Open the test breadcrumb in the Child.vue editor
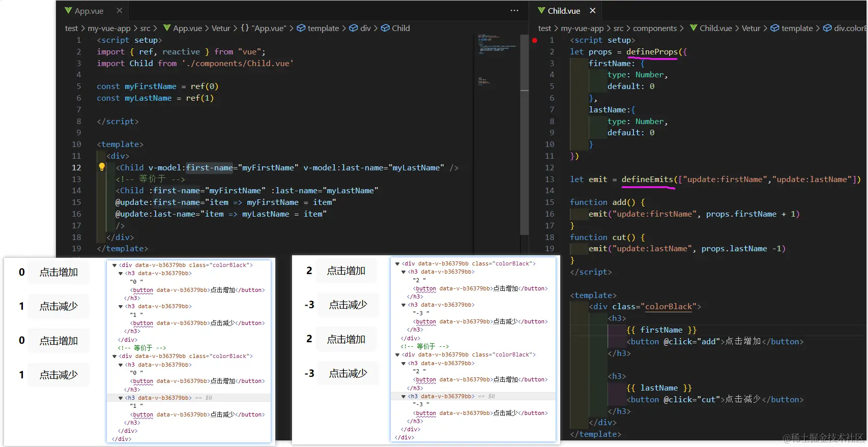 click(544, 28)
